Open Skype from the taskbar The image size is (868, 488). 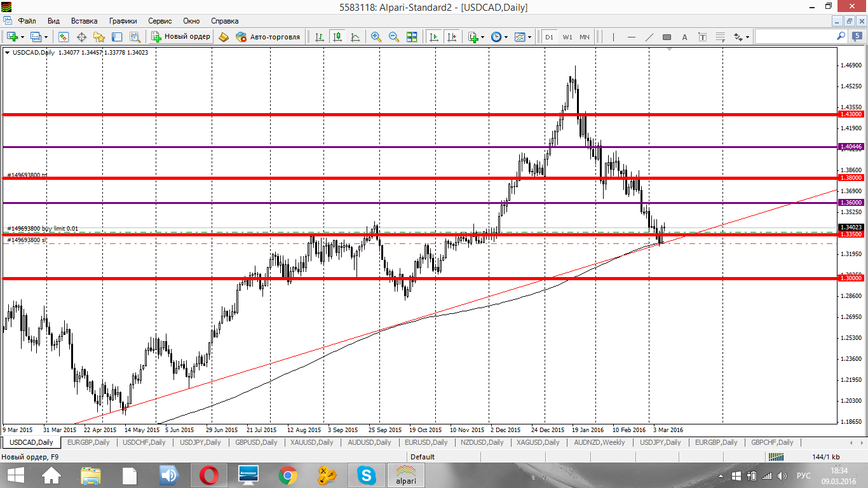point(365,475)
